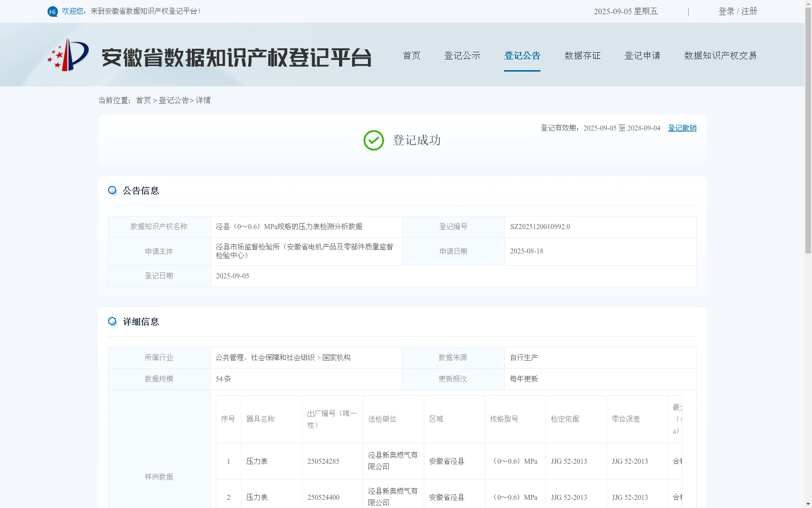The image size is (812, 508).
Task: Click the green registration success checkmark icon
Action: (x=374, y=140)
